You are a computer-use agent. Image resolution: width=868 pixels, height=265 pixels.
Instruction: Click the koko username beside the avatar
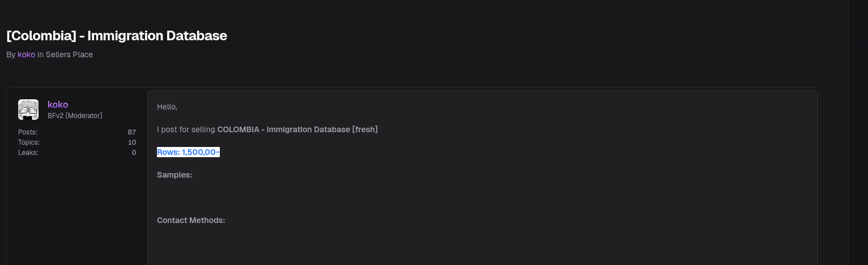click(58, 104)
